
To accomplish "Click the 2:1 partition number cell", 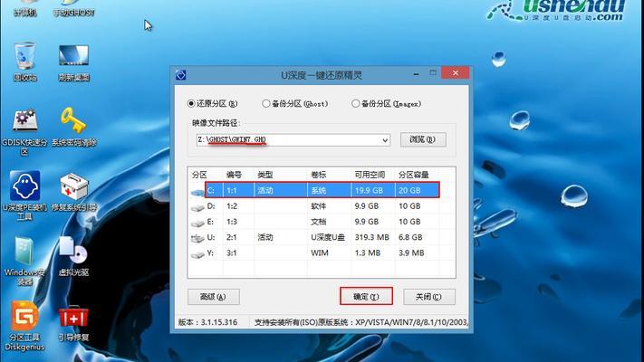I will click(232, 237).
